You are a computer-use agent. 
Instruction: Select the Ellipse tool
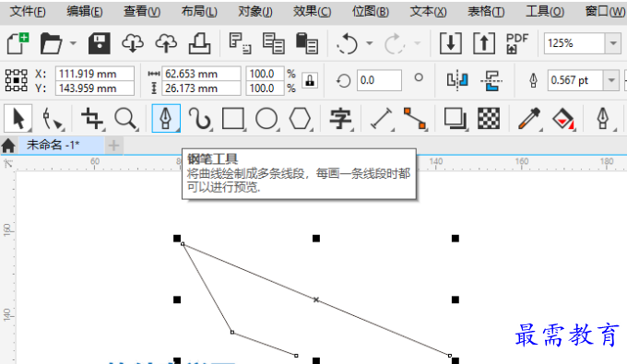[266, 119]
